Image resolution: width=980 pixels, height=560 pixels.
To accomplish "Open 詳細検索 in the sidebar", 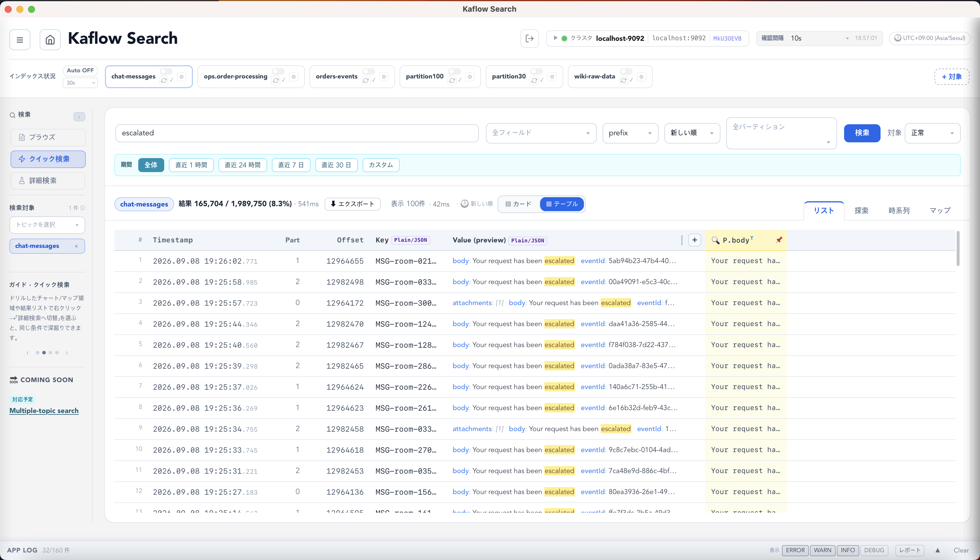I will click(48, 181).
